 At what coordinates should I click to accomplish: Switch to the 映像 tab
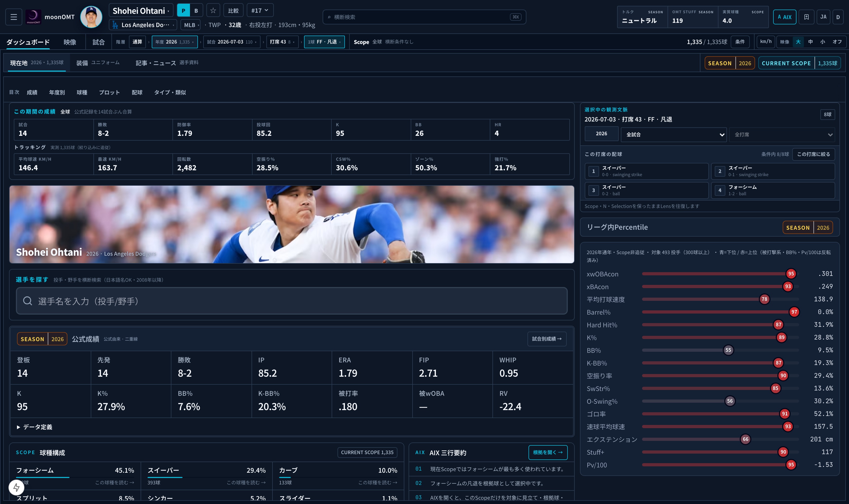click(70, 42)
